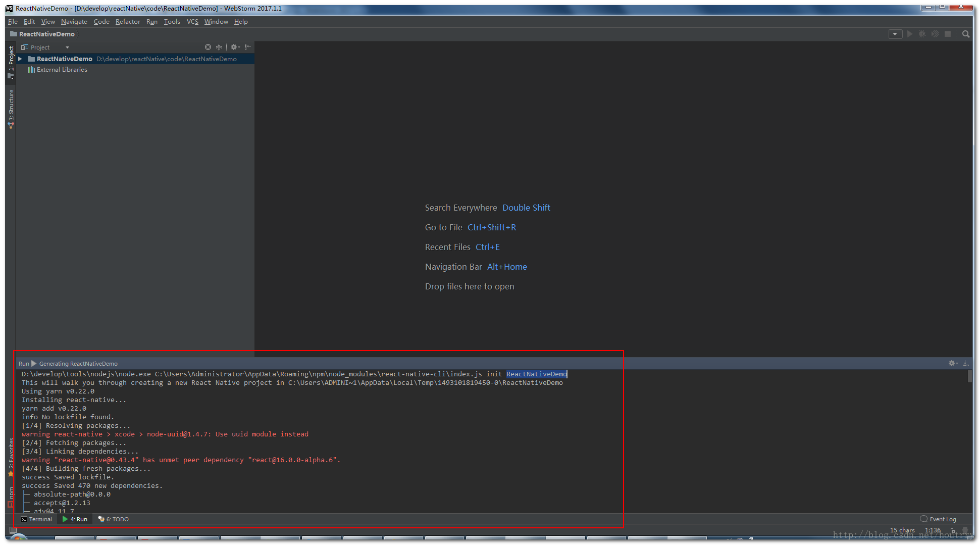Open the Refactor menu
This screenshot has height=545, width=980.
(x=128, y=22)
